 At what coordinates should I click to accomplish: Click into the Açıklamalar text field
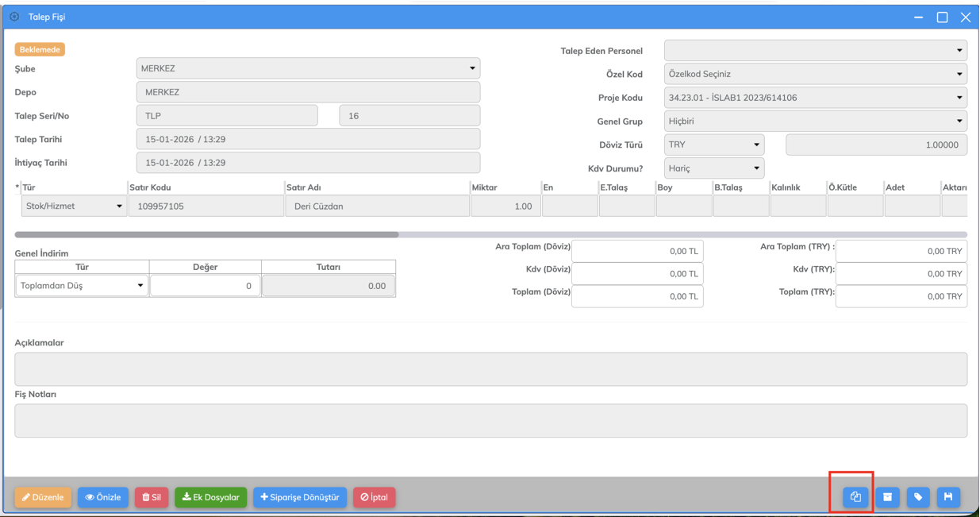(490, 369)
